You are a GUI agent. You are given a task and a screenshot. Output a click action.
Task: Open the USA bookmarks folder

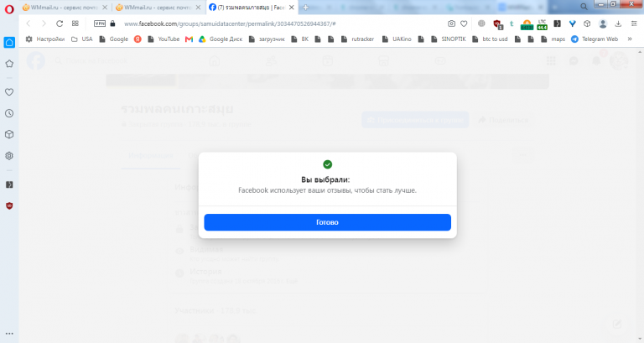tap(81, 39)
